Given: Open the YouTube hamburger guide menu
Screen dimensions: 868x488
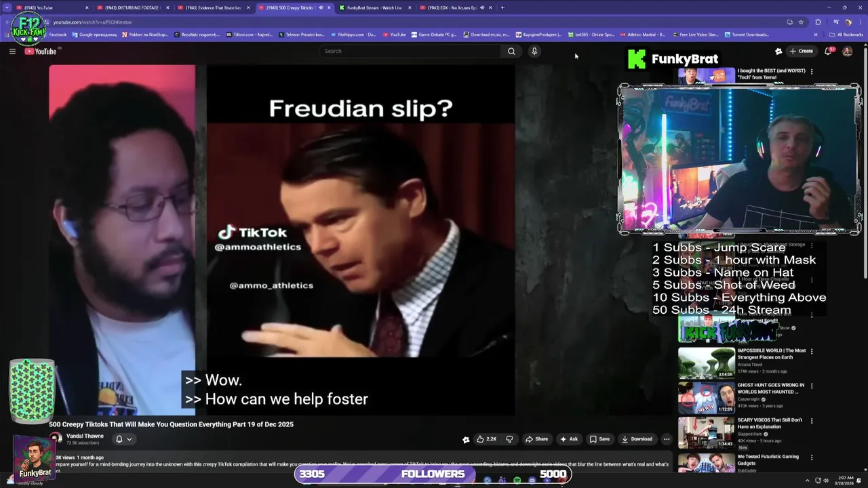Looking at the screenshot, I should coord(12,52).
